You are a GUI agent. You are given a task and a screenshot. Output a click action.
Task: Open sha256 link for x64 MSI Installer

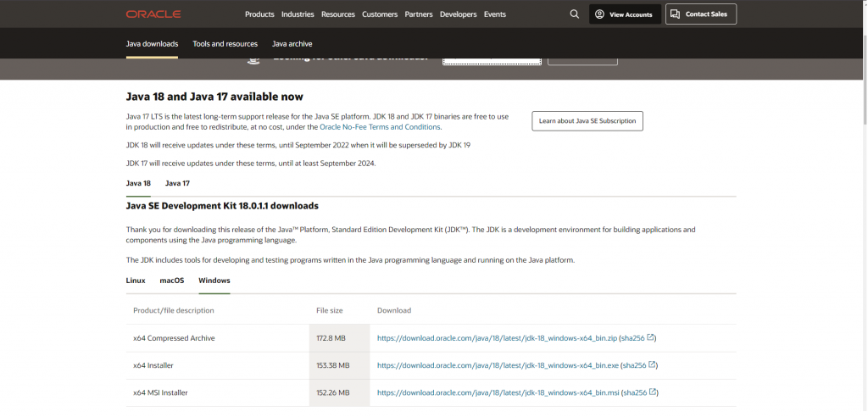pyautogui.click(x=640, y=392)
